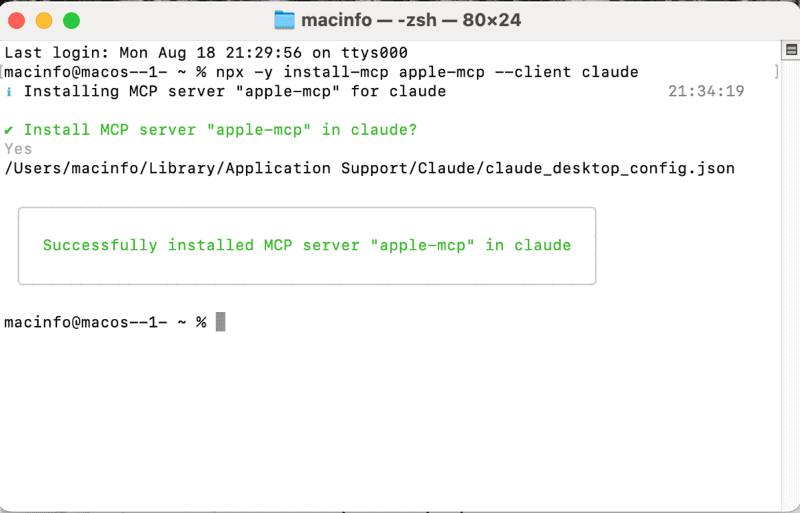Click the "Successfully installed MCP server" message
Image resolution: width=800 pixels, height=513 pixels.
pos(306,245)
